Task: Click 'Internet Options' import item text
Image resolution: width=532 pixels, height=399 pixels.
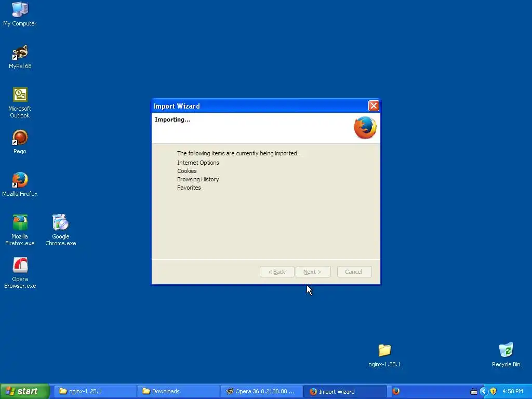Action: [198, 163]
